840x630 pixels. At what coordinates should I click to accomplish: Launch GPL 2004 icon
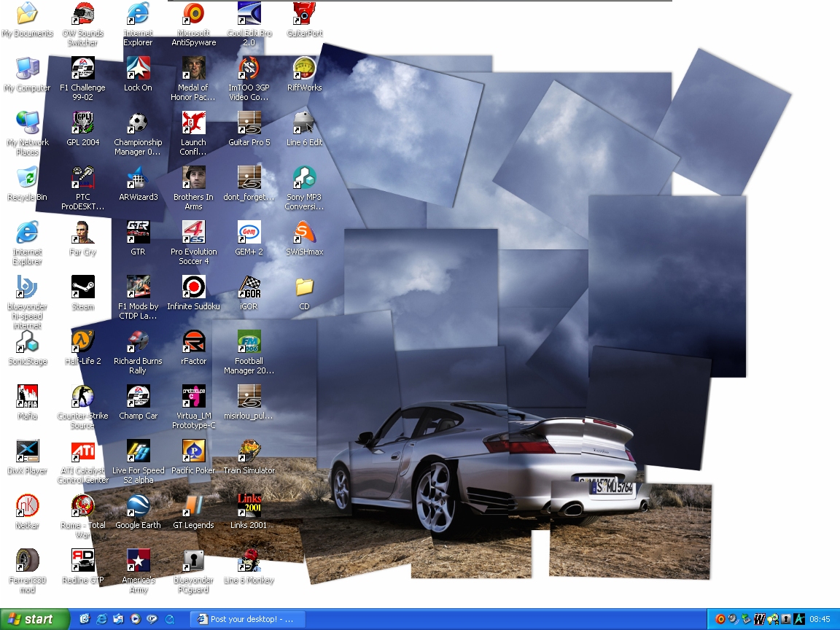pos(83,122)
